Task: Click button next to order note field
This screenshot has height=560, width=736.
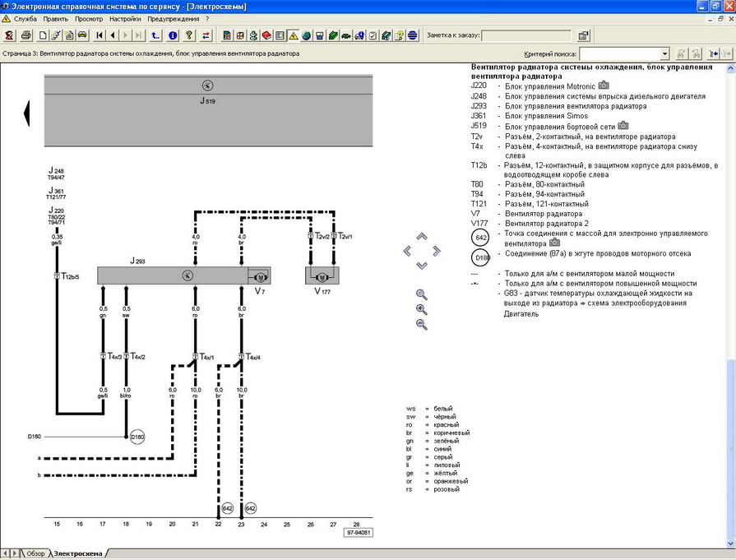Action: coord(583,35)
